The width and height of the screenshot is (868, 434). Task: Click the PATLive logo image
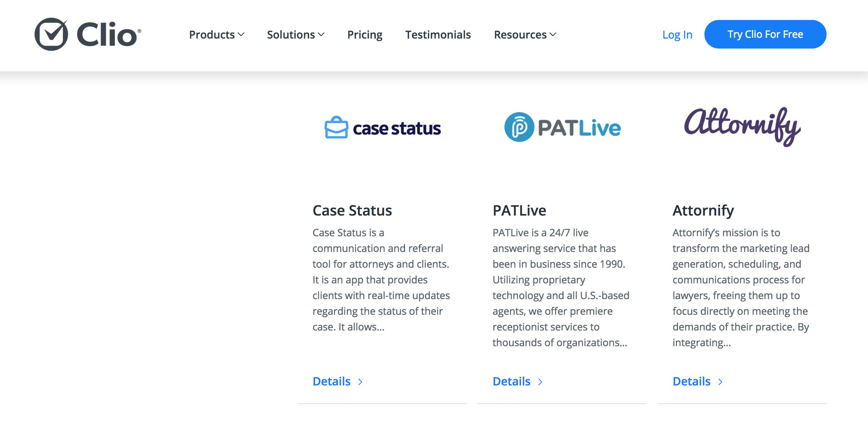click(562, 127)
